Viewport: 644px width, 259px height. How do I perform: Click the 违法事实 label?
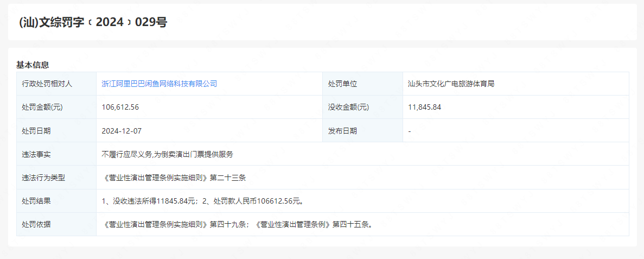36,155
